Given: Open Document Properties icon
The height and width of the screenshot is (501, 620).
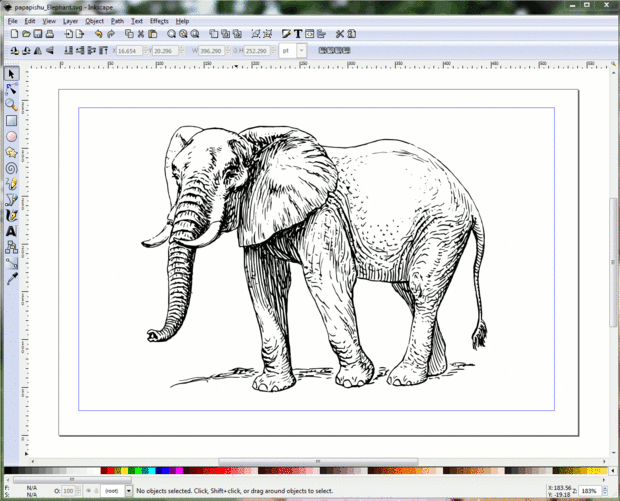Looking at the screenshot, I should [352, 34].
